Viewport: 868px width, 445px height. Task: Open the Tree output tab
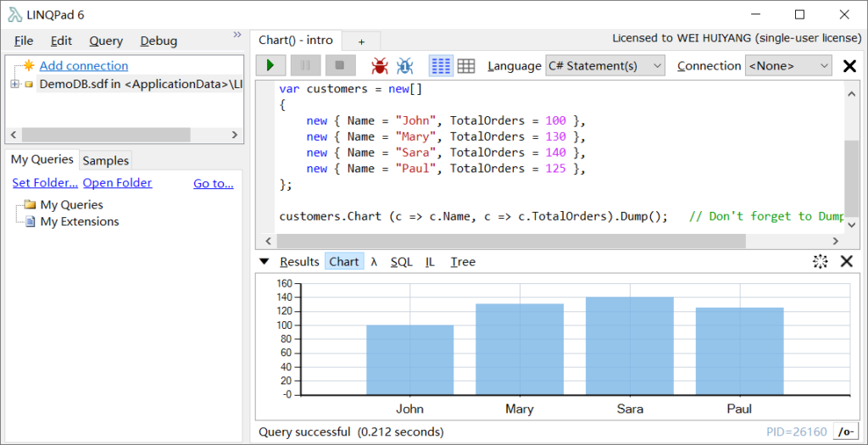tap(463, 262)
